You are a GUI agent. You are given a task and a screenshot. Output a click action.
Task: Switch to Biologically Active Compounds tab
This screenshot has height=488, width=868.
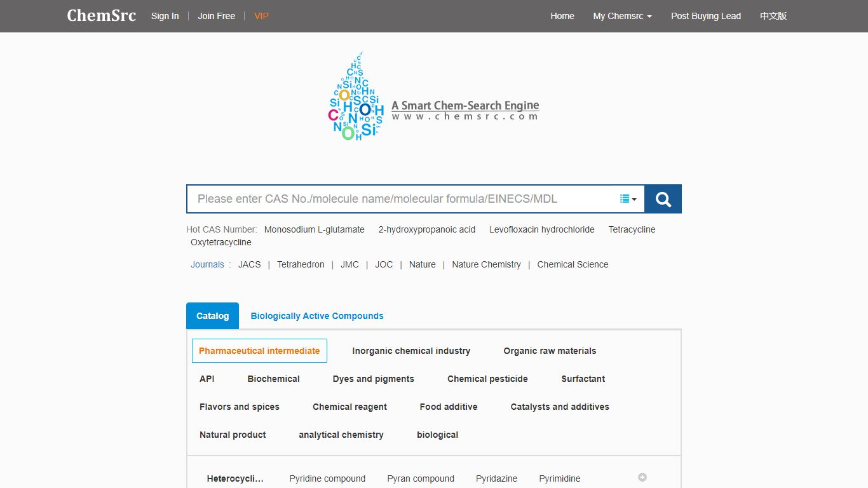(317, 316)
